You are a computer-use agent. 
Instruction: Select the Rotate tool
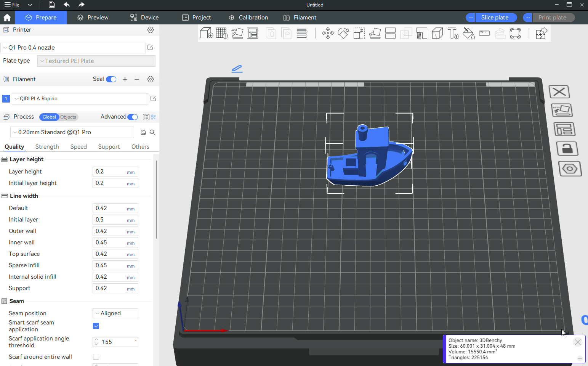click(343, 34)
